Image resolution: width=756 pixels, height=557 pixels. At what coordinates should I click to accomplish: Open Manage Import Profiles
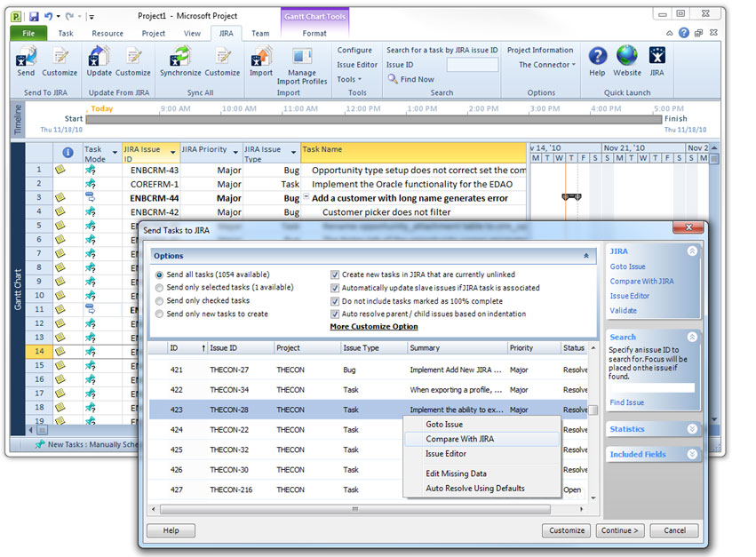click(x=302, y=65)
